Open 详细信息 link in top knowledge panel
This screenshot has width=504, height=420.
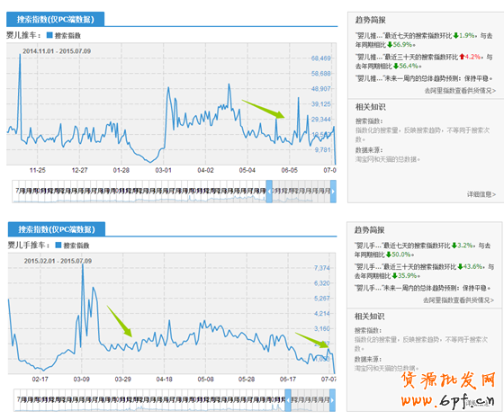[481, 194]
